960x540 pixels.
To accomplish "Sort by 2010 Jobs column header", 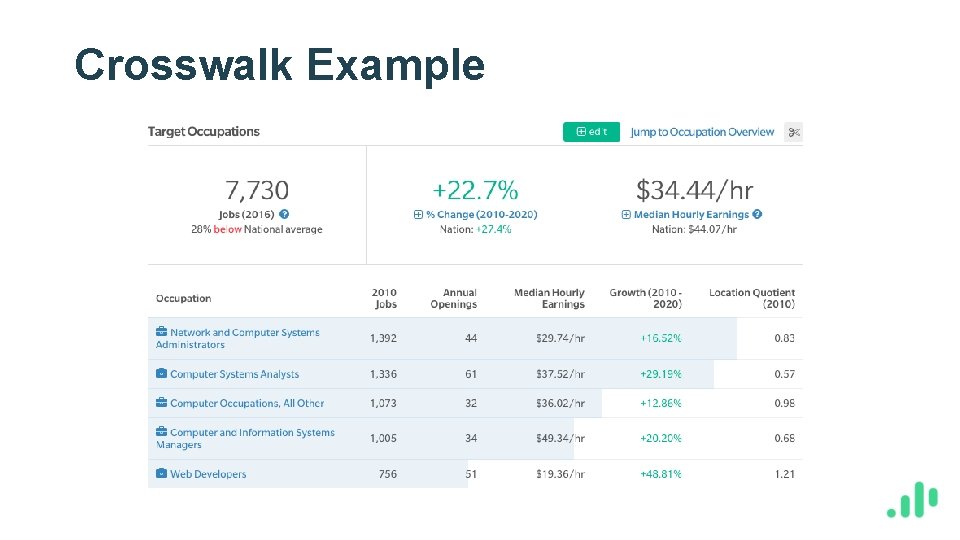I will pos(384,298).
